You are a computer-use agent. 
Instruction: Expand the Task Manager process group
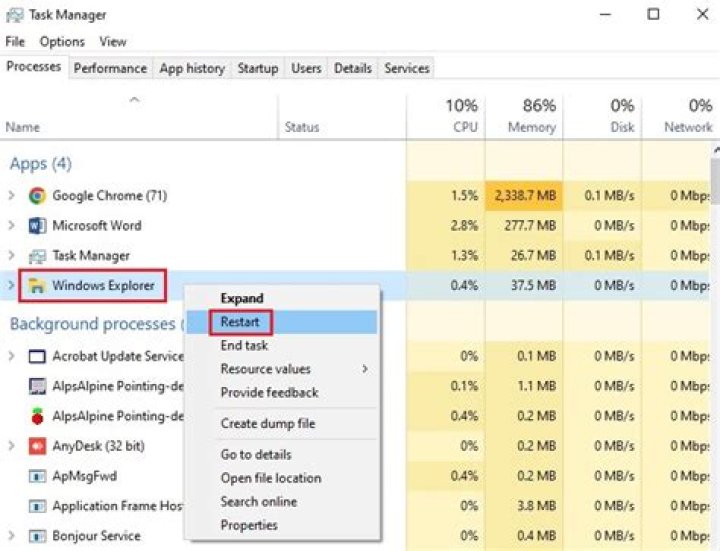pyautogui.click(x=11, y=256)
